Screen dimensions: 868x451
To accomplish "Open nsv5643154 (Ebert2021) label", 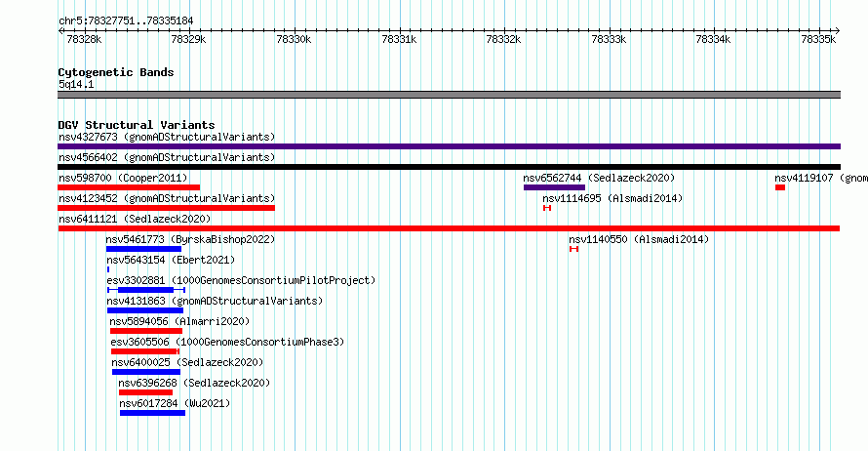I will click(x=171, y=260).
